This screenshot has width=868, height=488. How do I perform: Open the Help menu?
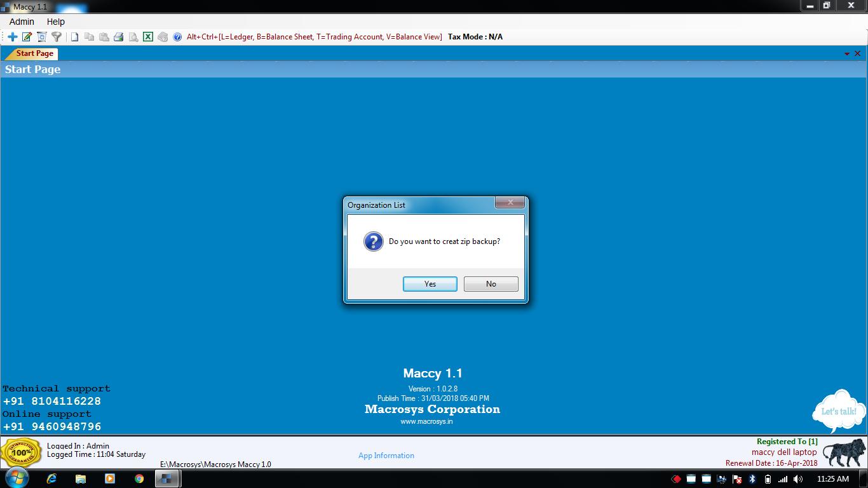[56, 22]
